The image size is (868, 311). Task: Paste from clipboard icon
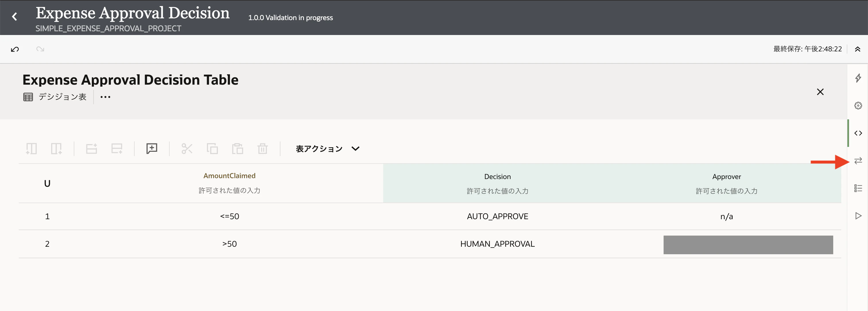[238, 149]
